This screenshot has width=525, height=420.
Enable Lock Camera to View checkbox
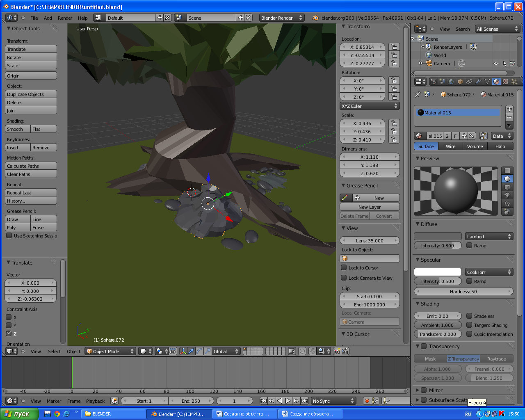[344, 278]
